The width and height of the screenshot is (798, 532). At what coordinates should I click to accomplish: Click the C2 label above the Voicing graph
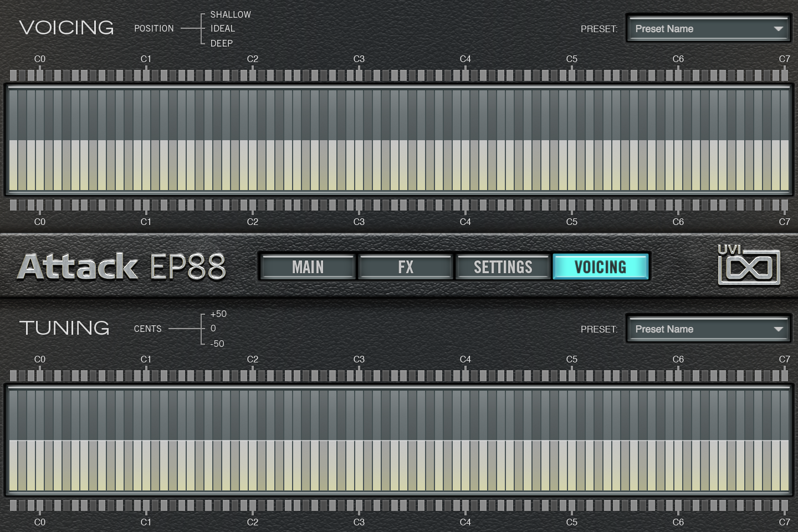pos(253,59)
